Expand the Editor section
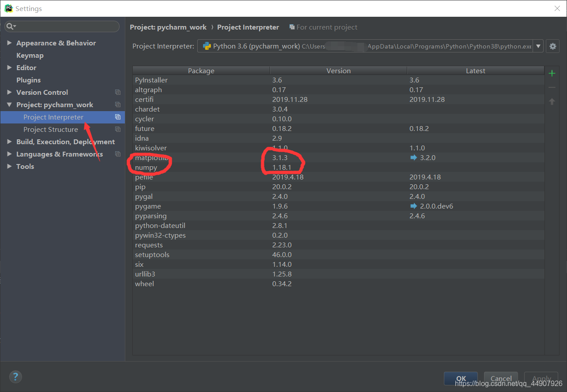This screenshot has height=392, width=567. click(9, 67)
